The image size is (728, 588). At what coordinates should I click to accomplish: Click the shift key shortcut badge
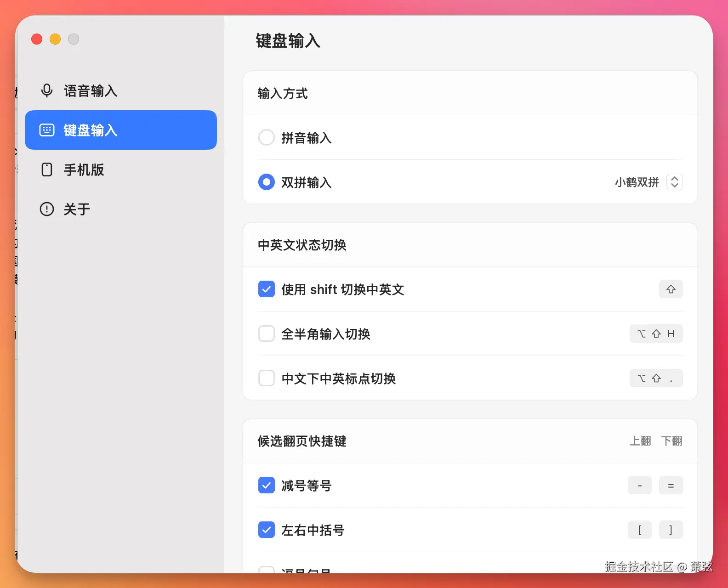pyautogui.click(x=671, y=289)
